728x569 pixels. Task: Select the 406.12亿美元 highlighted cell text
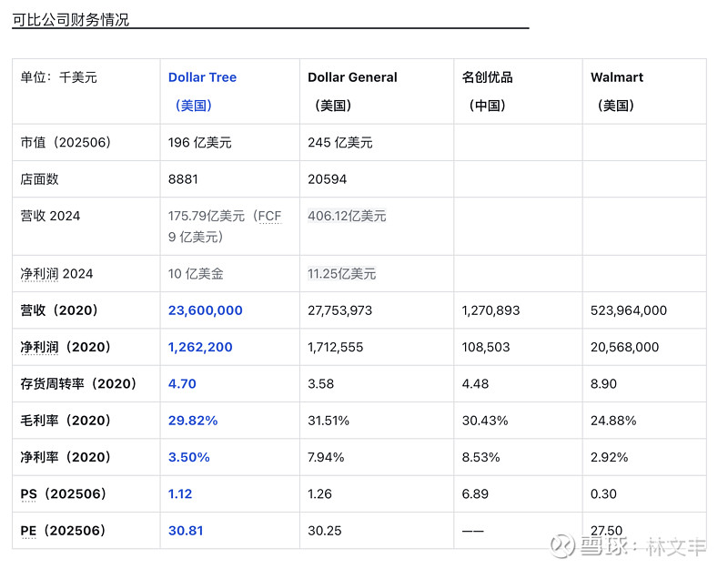[x=347, y=216]
